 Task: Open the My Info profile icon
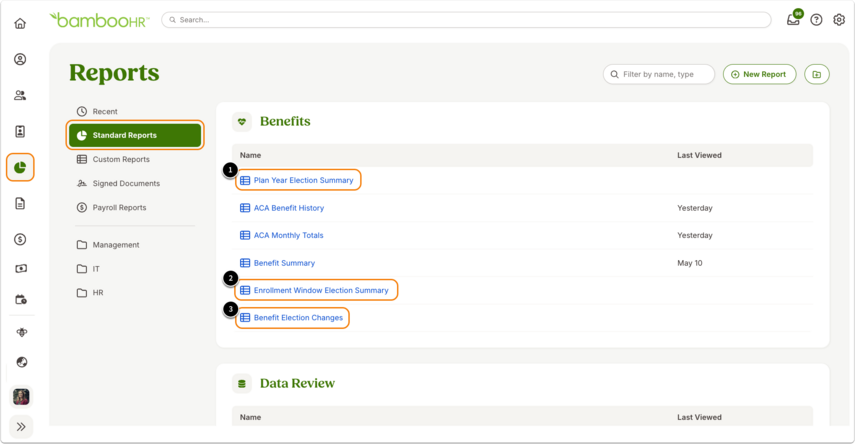tap(20, 59)
